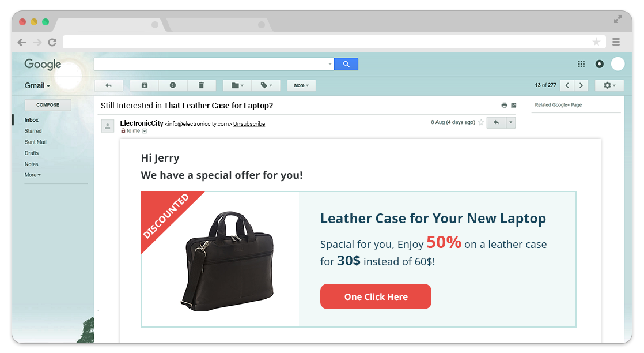
Task: Bookmark page with address bar star
Action: pyautogui.click(x=596, y=42)
